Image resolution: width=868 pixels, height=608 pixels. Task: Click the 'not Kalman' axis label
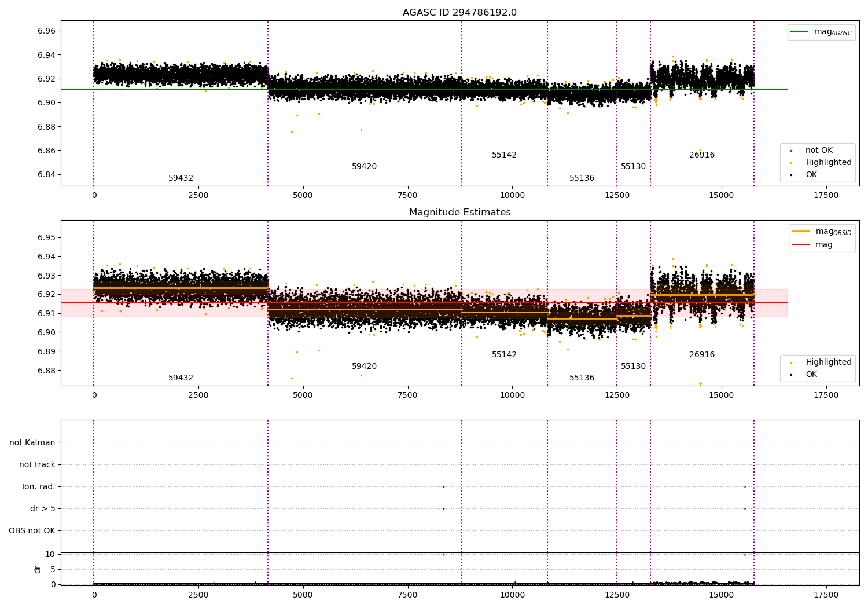click(x=32, y=442)
